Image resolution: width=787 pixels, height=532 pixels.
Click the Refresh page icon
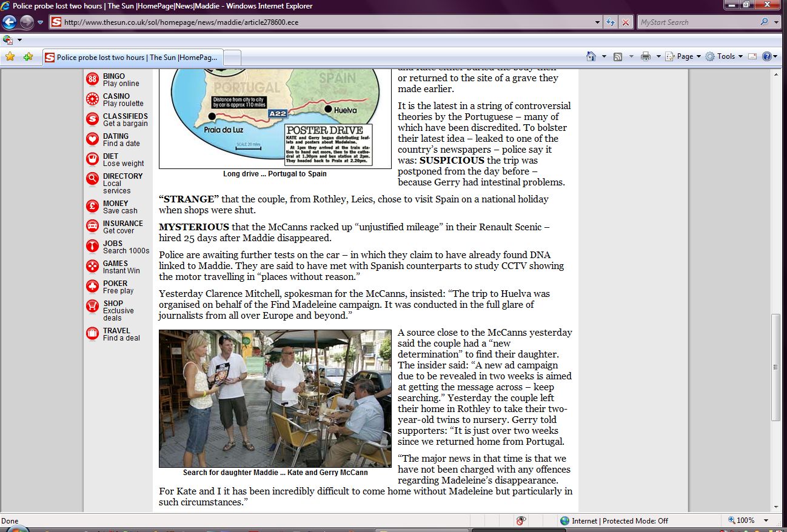[611, 22]
